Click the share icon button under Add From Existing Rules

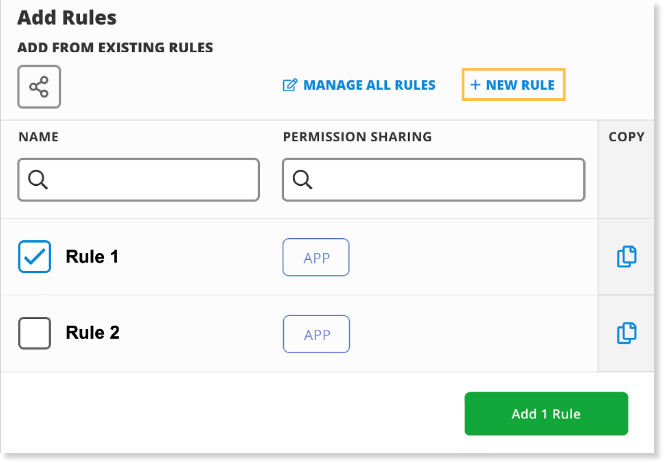[x=39, y=87]
